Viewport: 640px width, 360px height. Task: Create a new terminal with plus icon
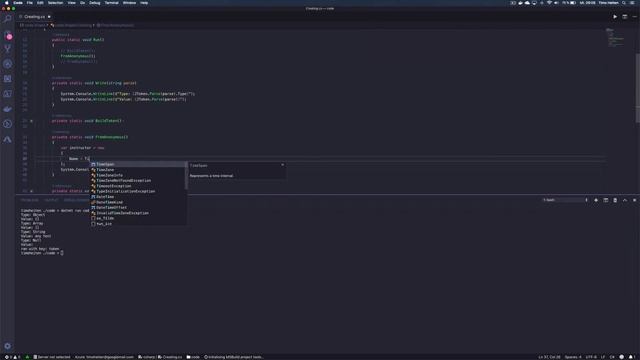tap(596, 200)
